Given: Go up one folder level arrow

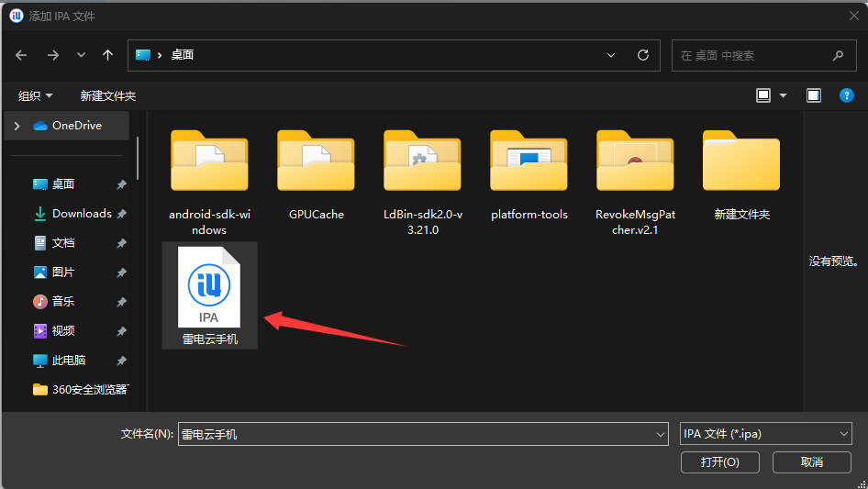Looking at the screenshot, I should tap(107, 55).
